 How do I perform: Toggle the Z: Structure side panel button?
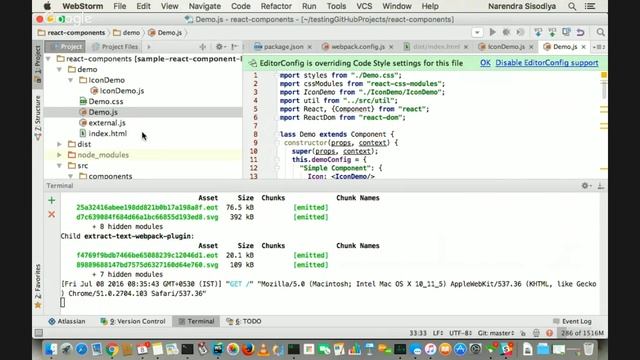pos(38,118)
